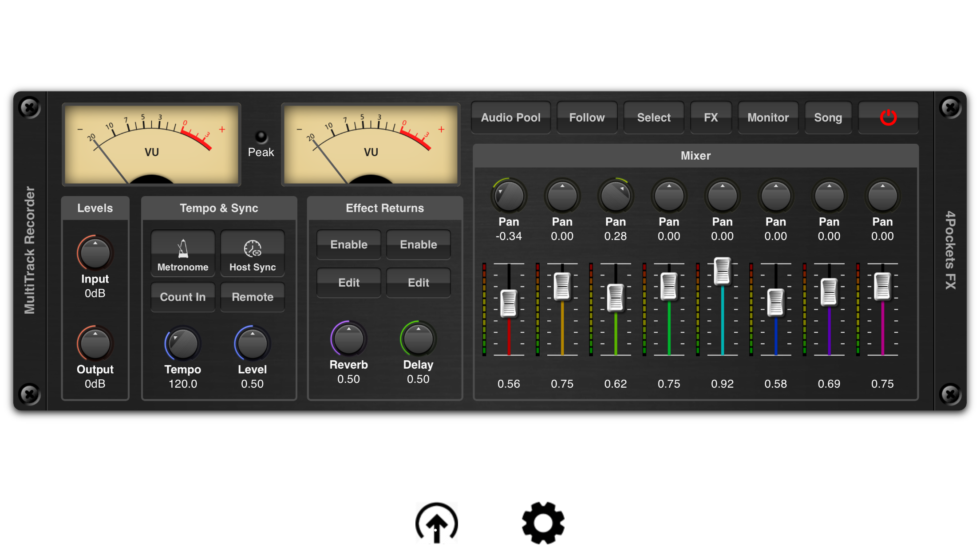Image resolution: width=980 pixels, height=551 pixels.
Task: Click the cyan channel fader handle
Action: point(722,271)
